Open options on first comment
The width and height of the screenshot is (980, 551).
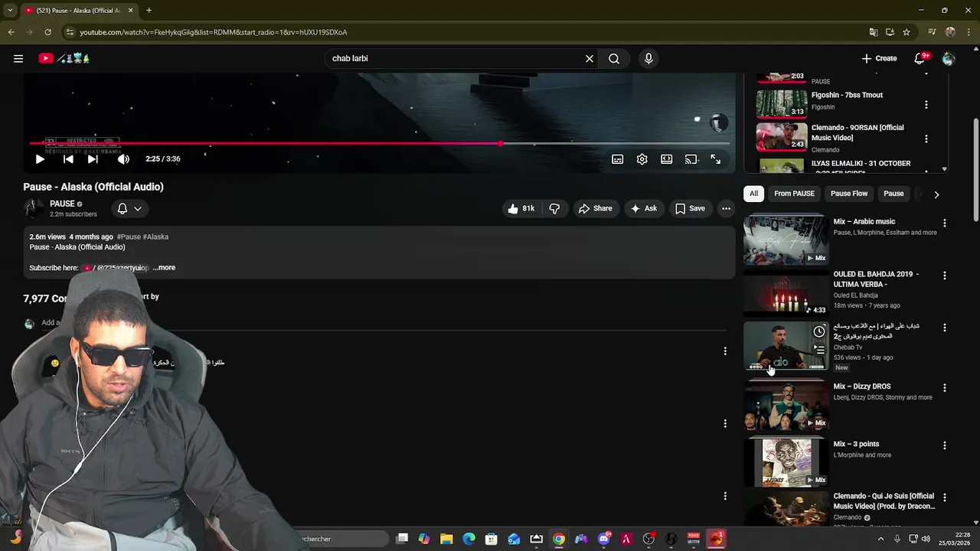click(x=725, y=351)
